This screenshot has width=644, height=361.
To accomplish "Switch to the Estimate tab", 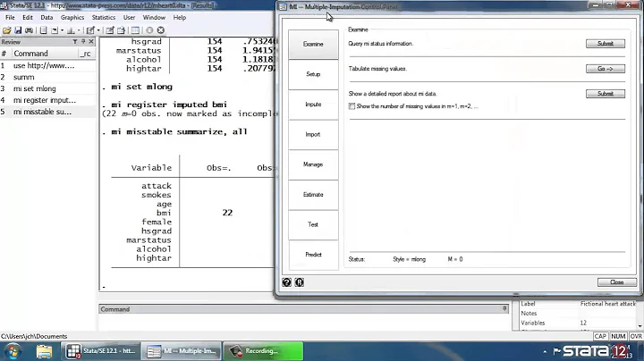I will [x=313, y=195].
